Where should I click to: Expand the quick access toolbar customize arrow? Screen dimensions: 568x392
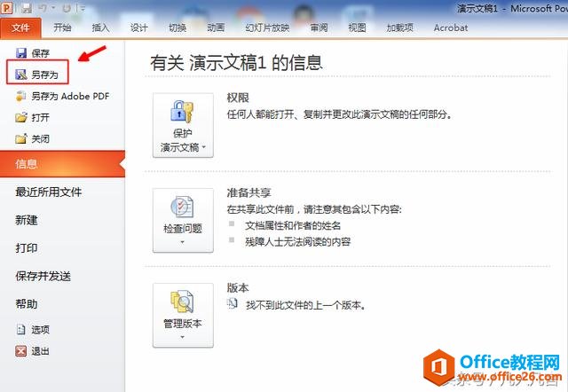83,8
